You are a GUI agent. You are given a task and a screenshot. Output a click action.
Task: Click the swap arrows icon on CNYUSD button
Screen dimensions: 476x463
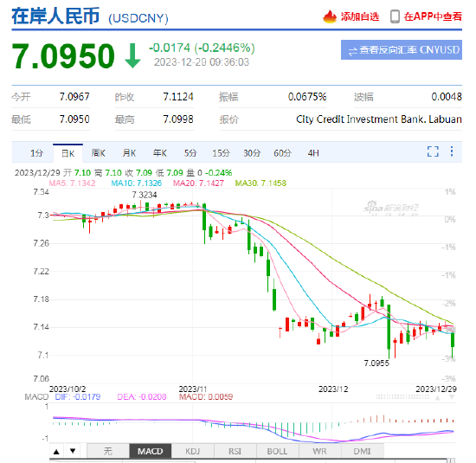coord(352,50)
